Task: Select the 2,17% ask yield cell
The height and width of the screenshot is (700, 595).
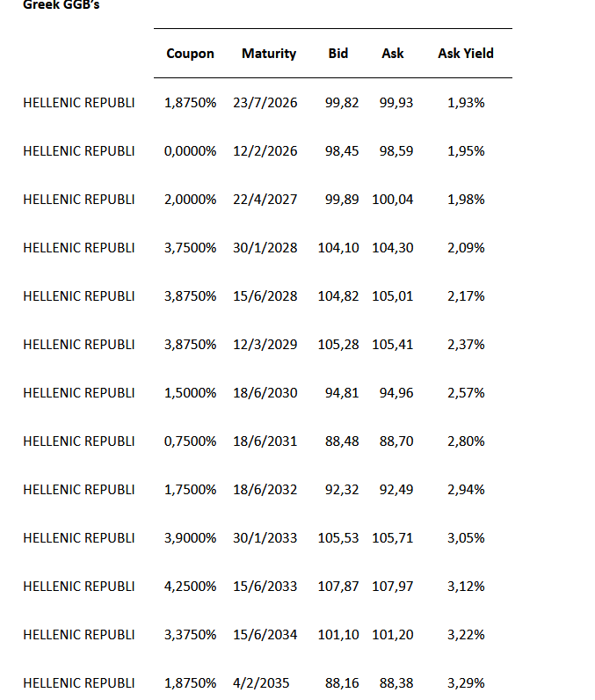Action: click(x=466, y=296)
